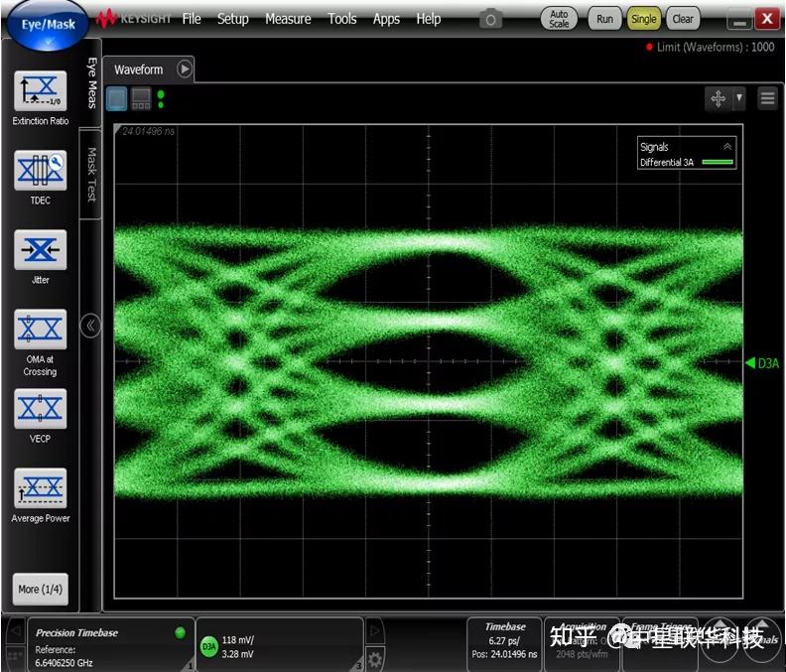786x672 pixels.
Task: Click the Differential 3A green color swatch
Action: click(716, 162)
